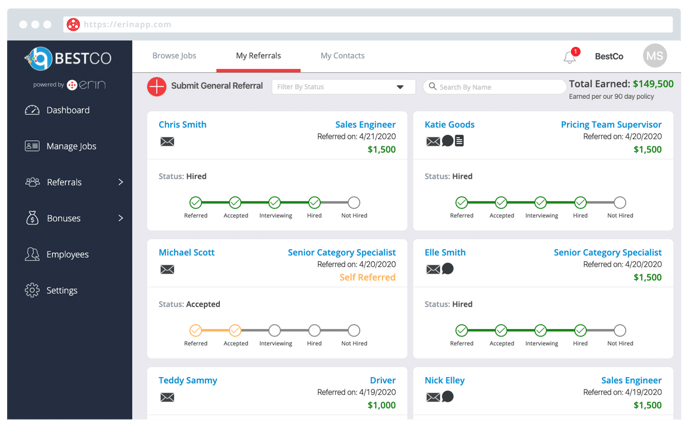The height and width of the screenshot is (428, 688).
Task: Click Elle Smith's Interviewing progress step
Action: point(541,330)
